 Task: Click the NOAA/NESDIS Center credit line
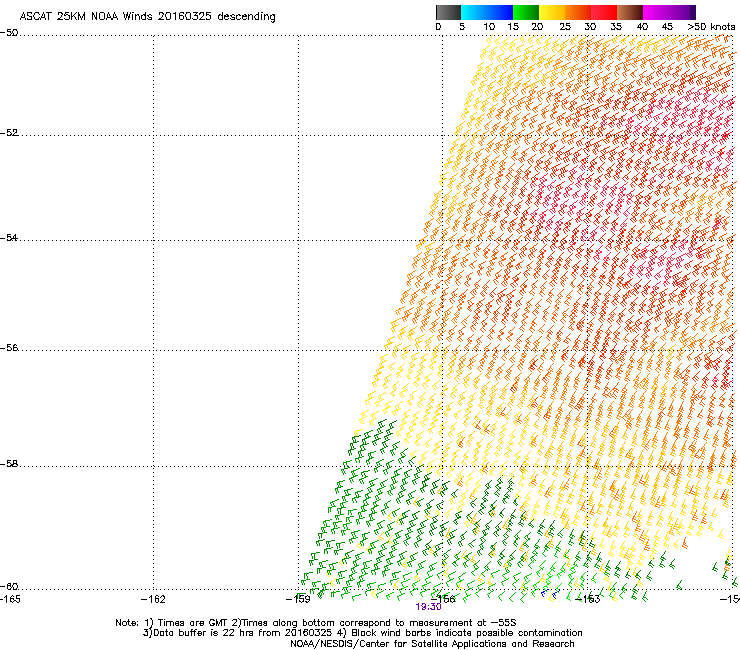click(432, 644)
